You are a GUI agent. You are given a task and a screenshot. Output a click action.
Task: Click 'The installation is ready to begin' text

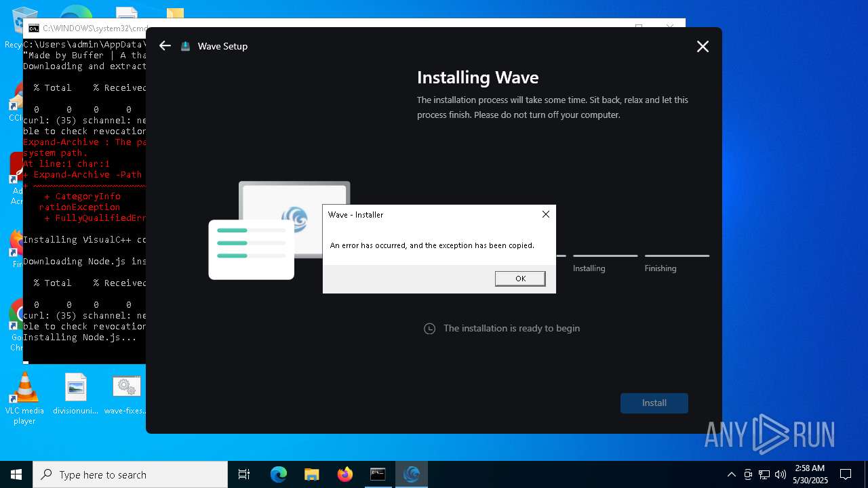click(x=511, y=328)
